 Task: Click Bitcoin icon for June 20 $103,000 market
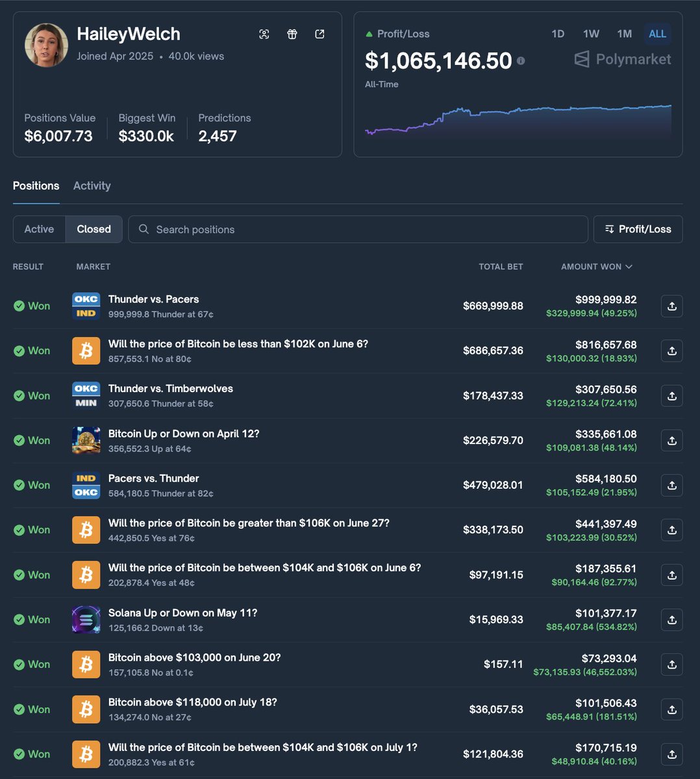point(86,665)
